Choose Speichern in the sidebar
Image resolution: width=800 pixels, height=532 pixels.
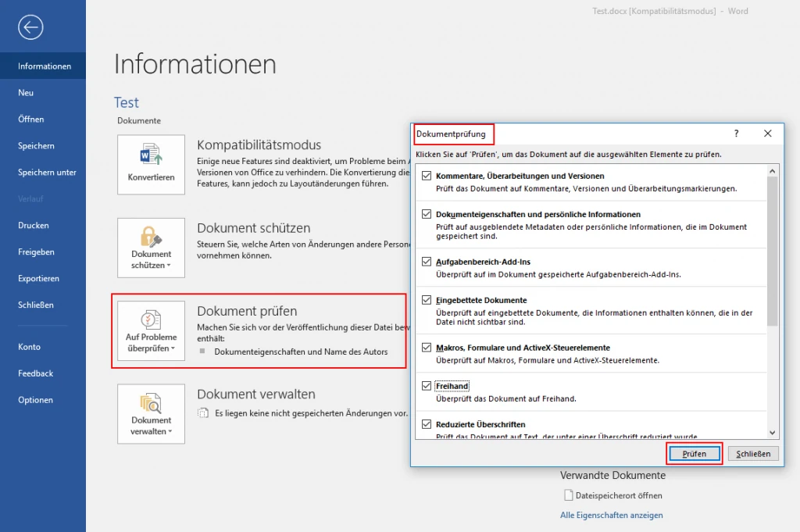[x=43, y=146]
